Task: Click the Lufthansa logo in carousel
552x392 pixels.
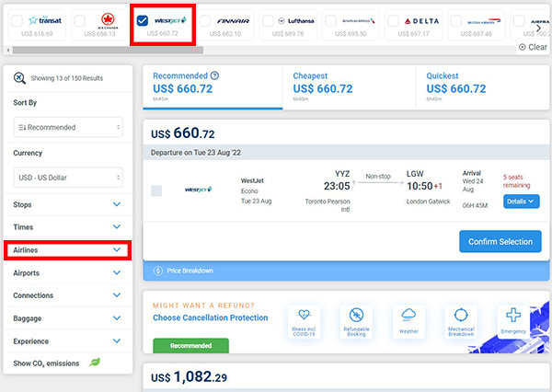Action: (x=295, y=21)
